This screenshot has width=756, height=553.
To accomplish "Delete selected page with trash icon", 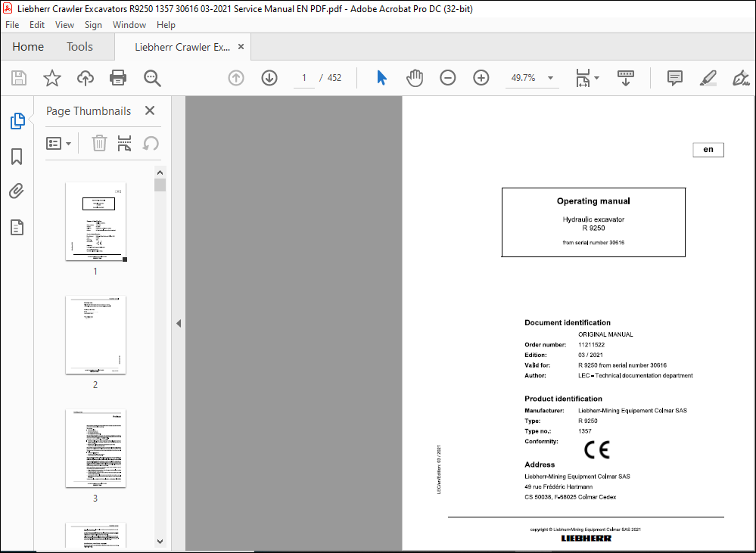I will (99, 143).
